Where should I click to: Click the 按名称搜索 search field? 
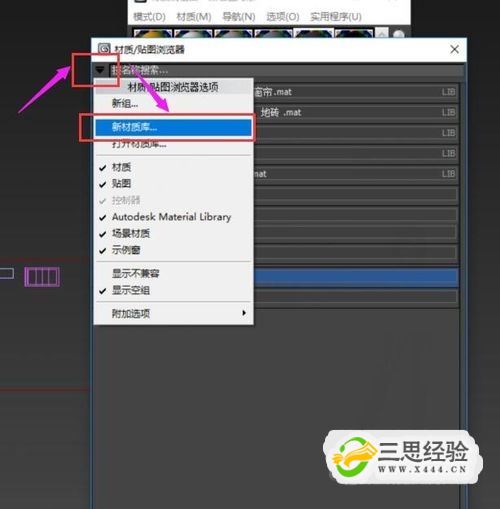(287, 70)
